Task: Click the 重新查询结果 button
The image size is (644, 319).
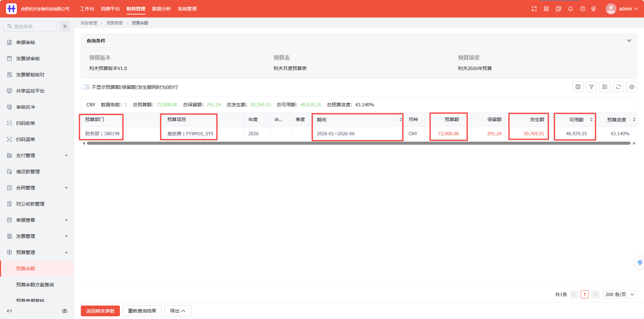Action: coord(142,311)
